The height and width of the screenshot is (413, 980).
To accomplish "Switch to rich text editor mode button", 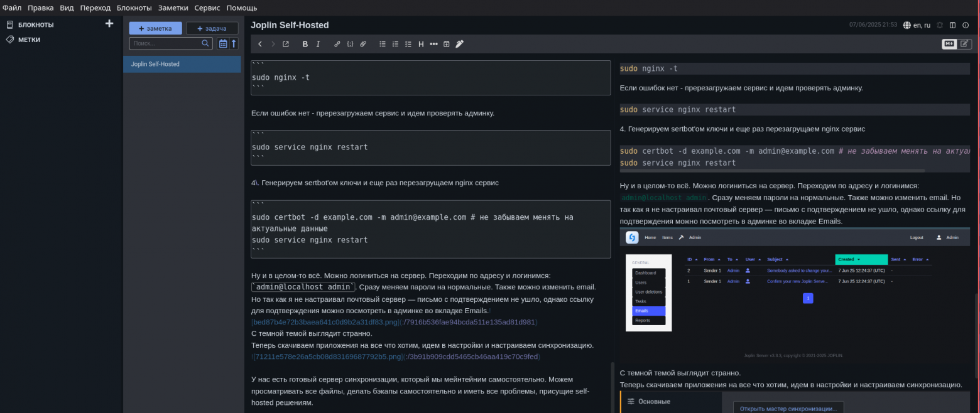I will click(964, 44).
